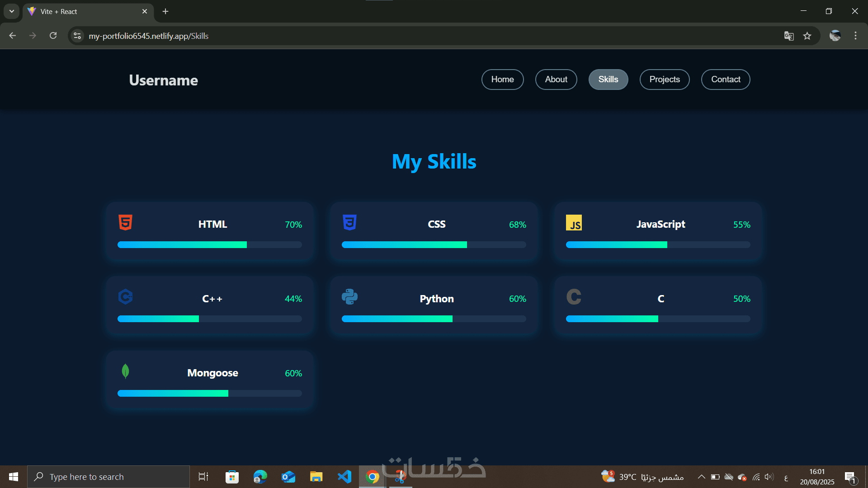Go to the Projects nav item
This screenshot has height=488, width=868.
(x=664, y=80)
